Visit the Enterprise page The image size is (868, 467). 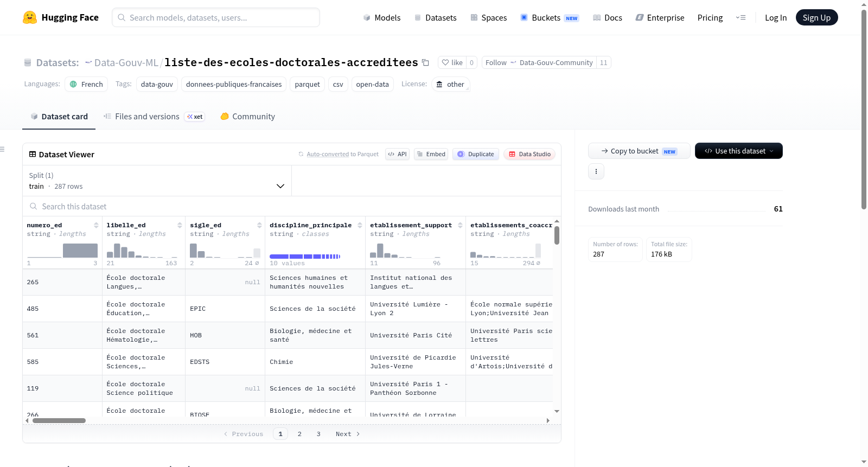[x=660, y=17]
